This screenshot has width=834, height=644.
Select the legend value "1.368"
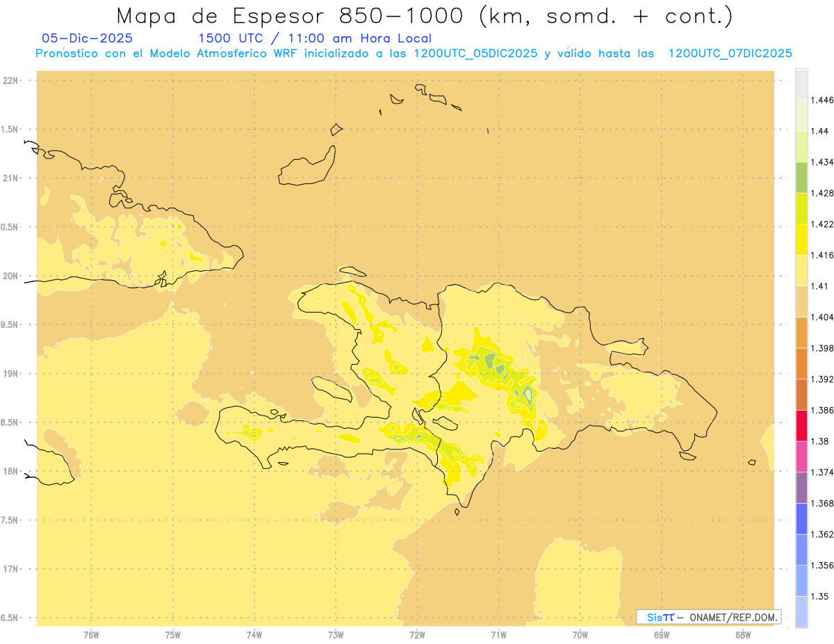(x=822, y=503)
